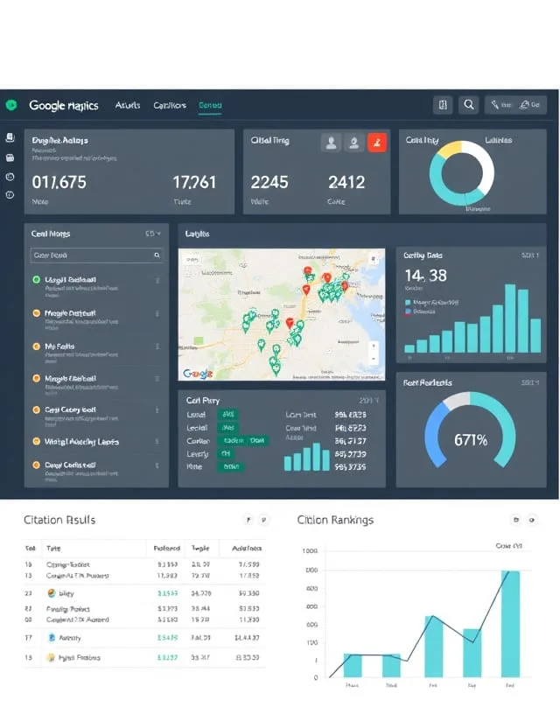Toggle the orange status dot on second list row

click(x=36, y=313)
